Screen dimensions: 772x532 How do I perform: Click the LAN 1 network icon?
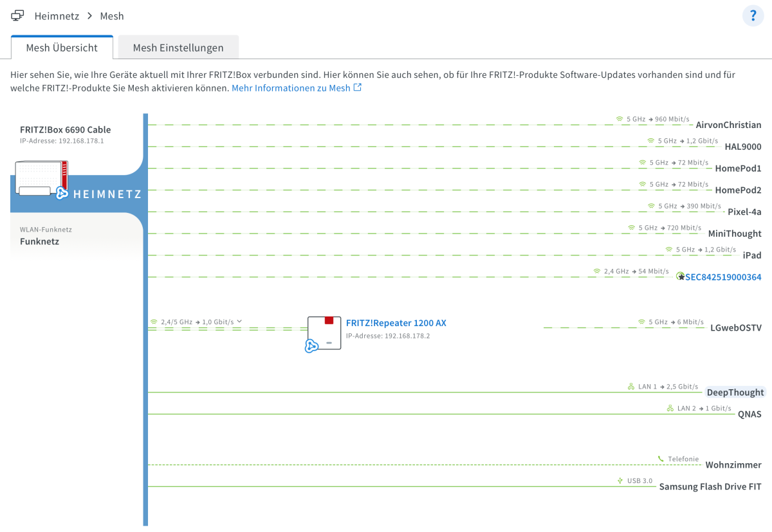click(631, 387)
